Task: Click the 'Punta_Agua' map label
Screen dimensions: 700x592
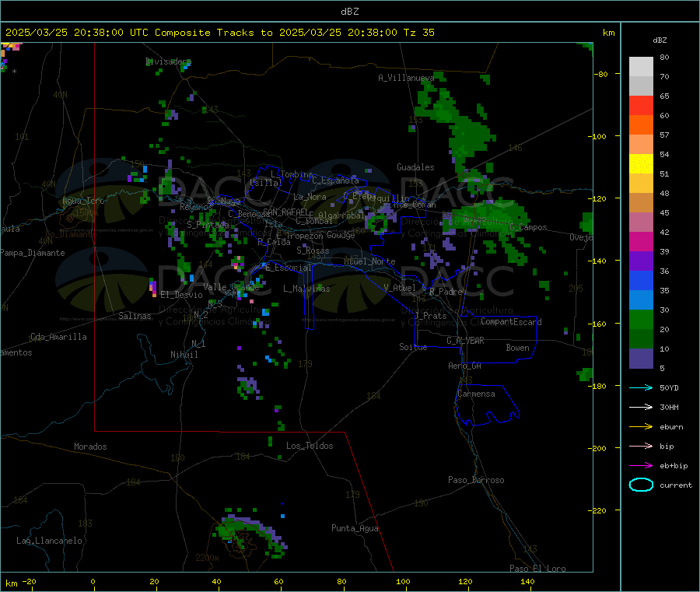Action: [355, 528]
